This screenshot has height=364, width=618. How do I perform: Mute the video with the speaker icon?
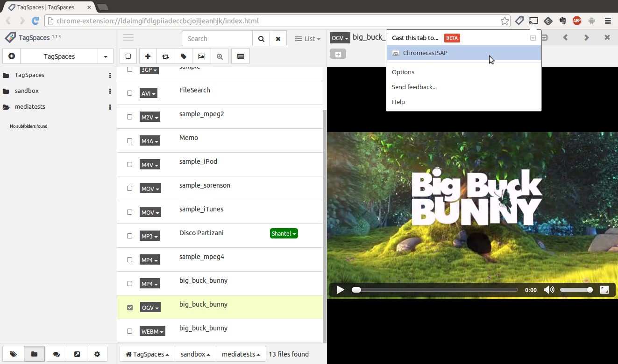[549, 290]
